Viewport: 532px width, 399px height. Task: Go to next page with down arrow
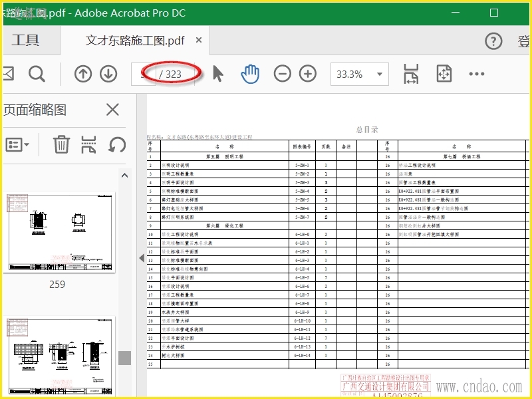pyautogui.click(x=108, y=74)
